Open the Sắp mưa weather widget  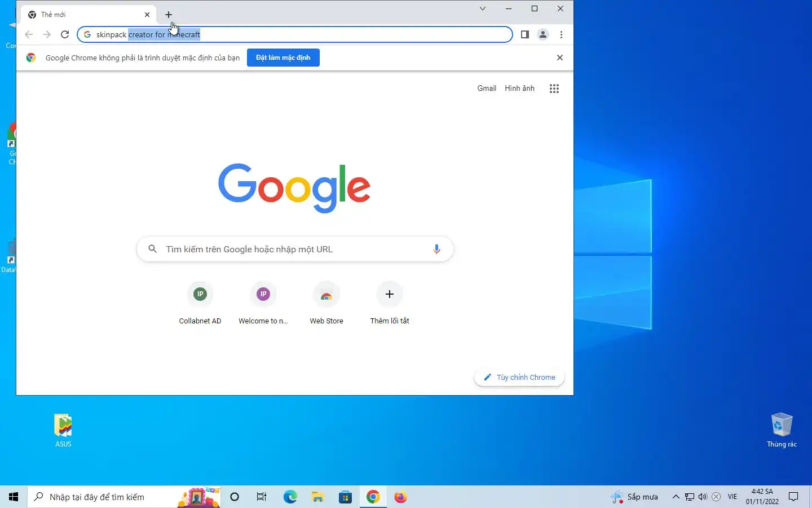pos(634,497)
